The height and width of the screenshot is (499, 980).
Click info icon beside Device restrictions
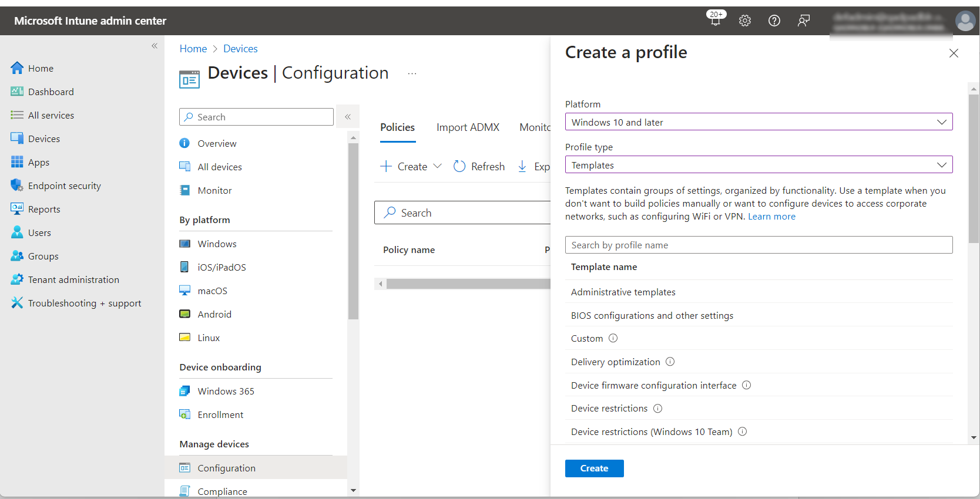(657, 408)
